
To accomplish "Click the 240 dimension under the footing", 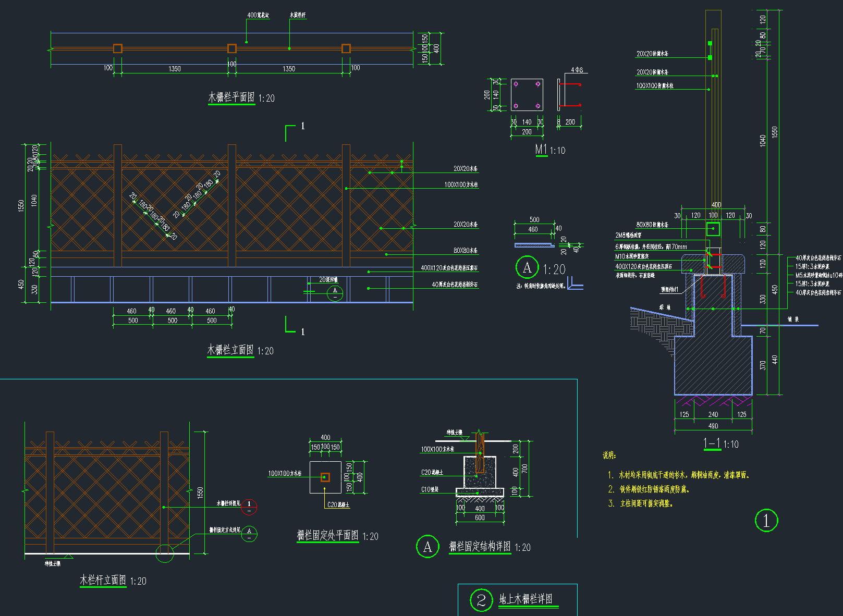I will (x=713, y=415).
